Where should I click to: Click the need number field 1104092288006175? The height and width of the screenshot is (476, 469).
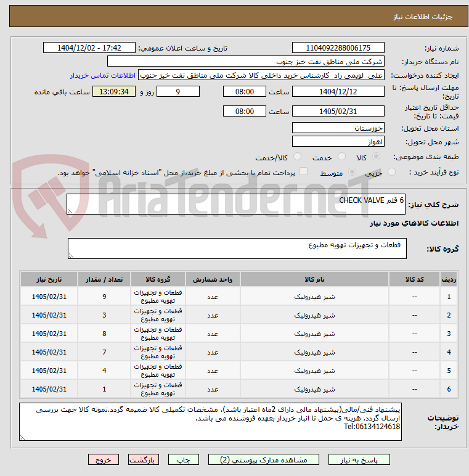point(338,47)
